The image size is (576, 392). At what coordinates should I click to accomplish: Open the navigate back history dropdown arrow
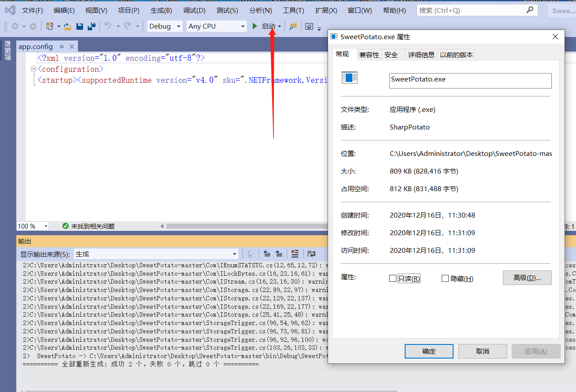click(24, 27)
